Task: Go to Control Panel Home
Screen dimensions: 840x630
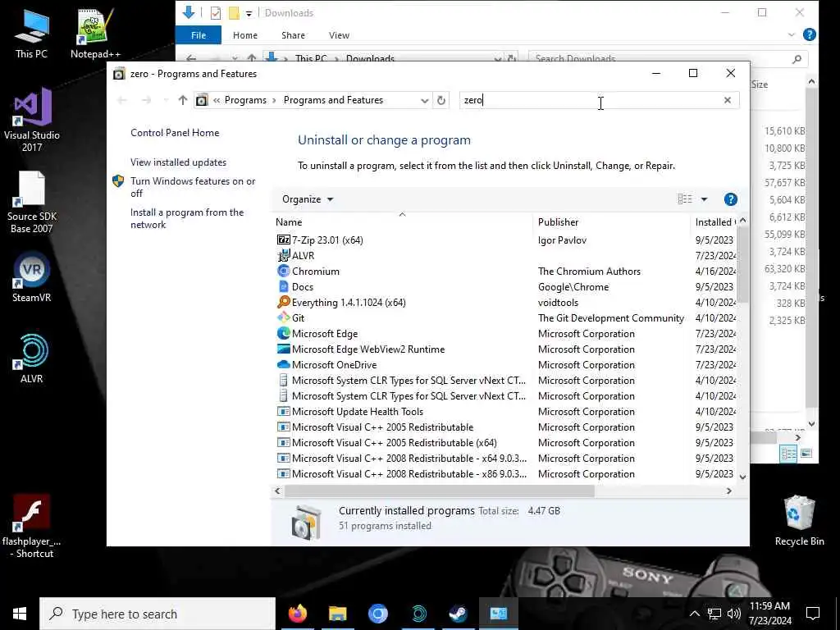Action: [175, 133]
